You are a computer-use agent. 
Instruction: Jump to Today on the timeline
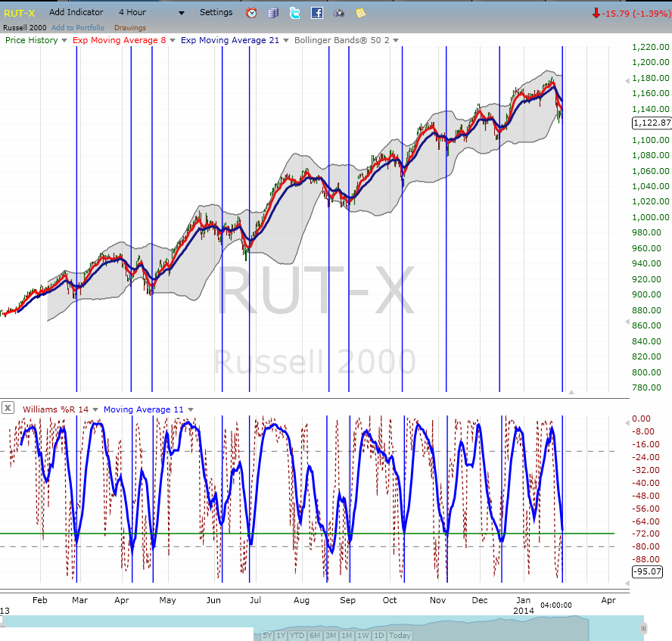coord(400,636)
